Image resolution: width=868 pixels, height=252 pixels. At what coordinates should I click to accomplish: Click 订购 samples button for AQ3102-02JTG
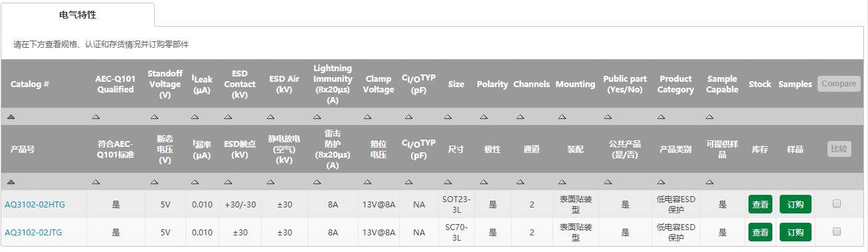click(796, 231)
